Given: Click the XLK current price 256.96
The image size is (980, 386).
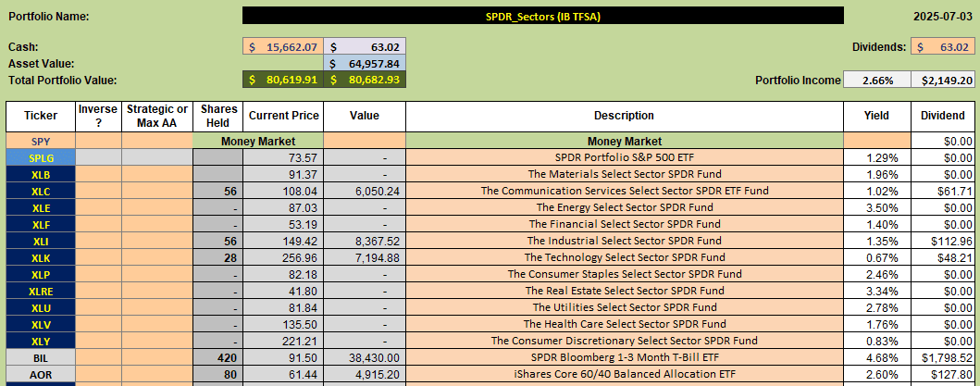Looking at the screenshot, I should (283, 257).
